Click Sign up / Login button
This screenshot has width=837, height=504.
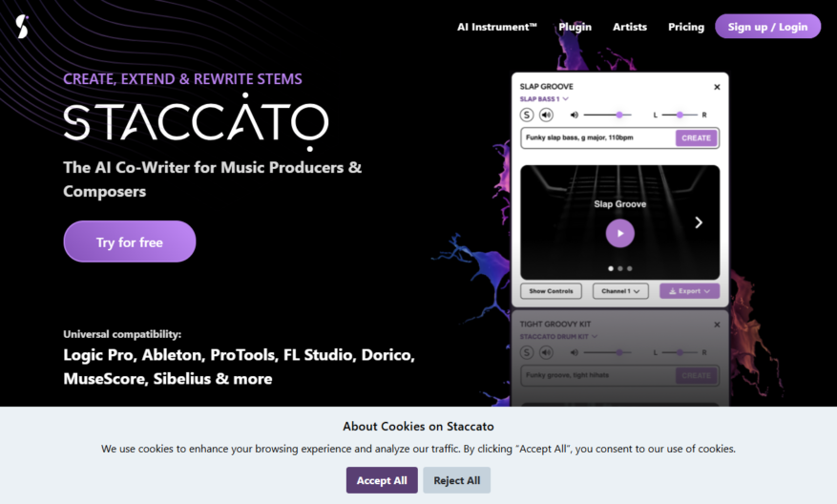coord(767,27)
